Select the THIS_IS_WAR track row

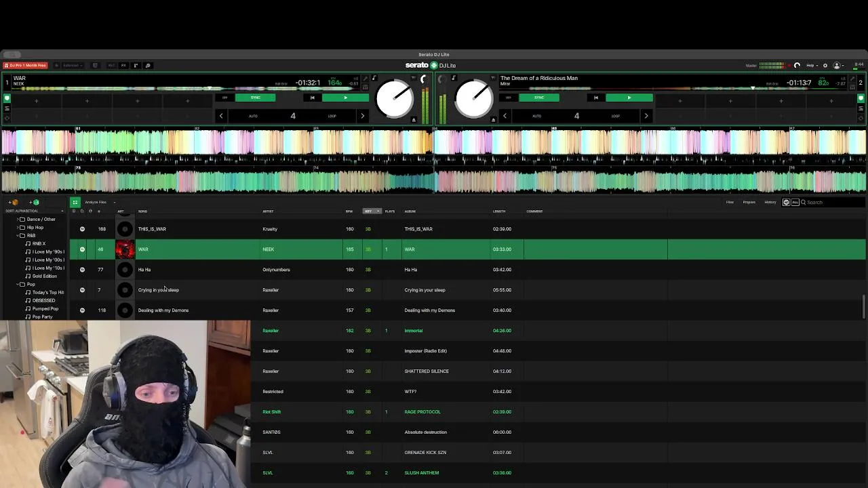coord(468,229)
